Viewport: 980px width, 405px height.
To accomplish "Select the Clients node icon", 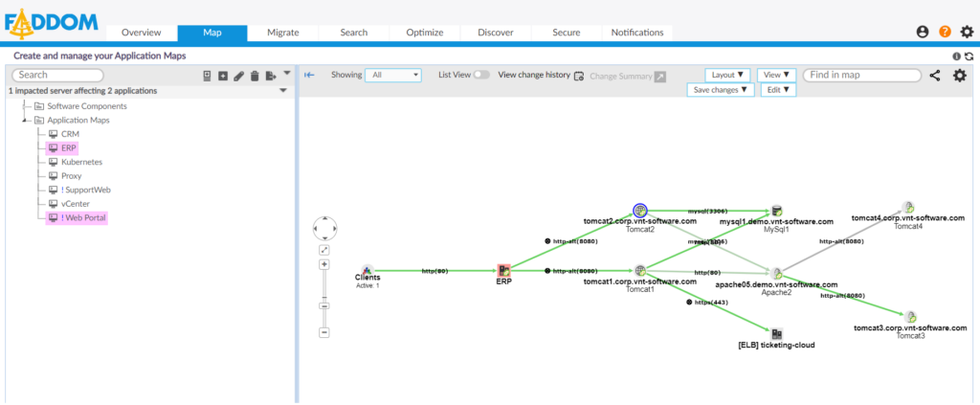I will click(x=367, y=269).
